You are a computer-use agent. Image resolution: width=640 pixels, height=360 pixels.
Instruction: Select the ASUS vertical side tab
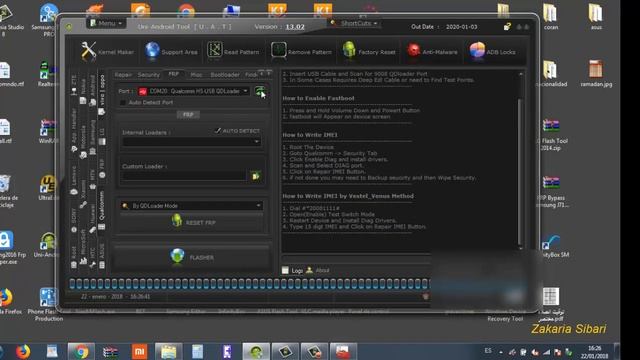(x=102, y=256)
